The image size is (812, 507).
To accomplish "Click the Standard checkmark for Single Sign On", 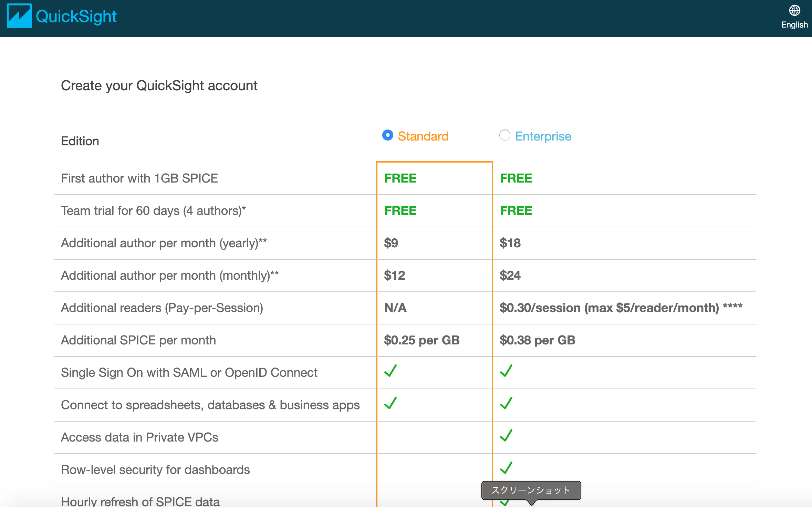I will tap(391, 371).
